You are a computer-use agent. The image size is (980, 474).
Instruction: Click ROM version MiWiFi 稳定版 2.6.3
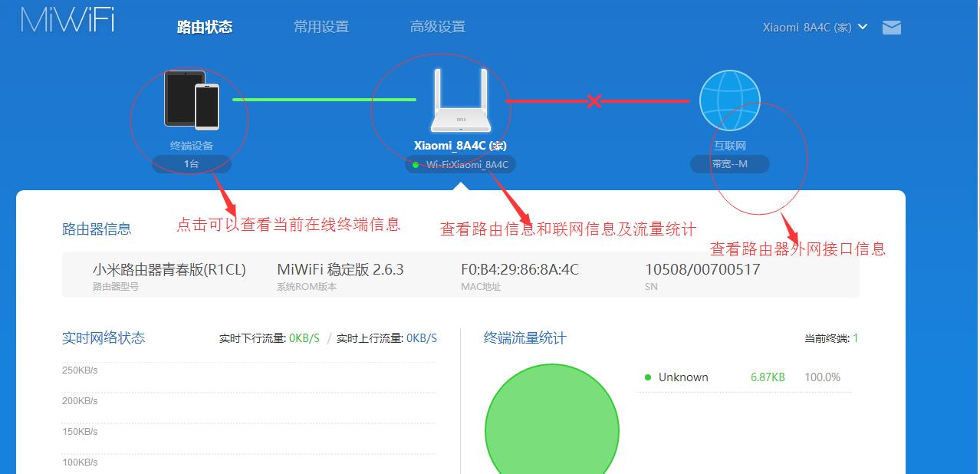point(340,269)
